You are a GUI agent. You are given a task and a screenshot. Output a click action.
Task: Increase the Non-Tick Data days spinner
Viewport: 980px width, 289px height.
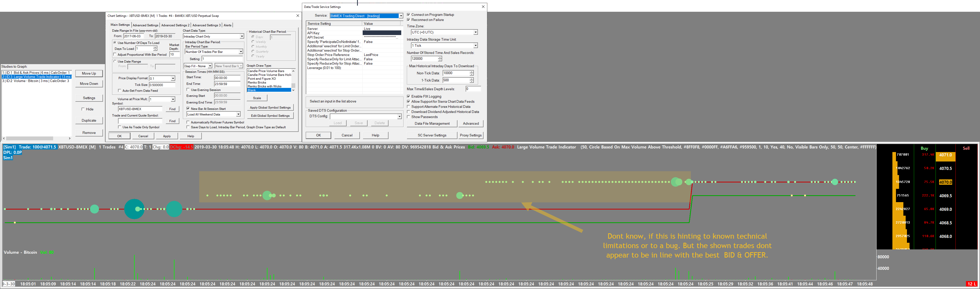[x=471, y=72]
